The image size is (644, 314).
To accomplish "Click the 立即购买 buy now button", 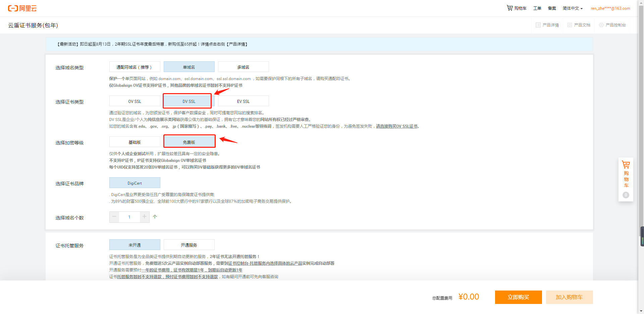I will click(x=518, y=297).
